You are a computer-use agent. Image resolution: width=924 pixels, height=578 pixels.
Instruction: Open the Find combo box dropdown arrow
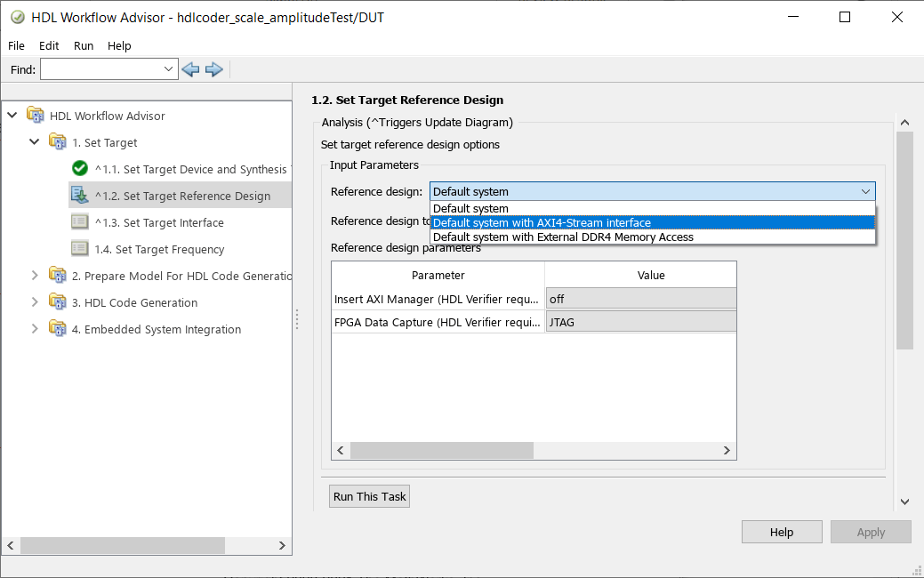click(170, 69)
